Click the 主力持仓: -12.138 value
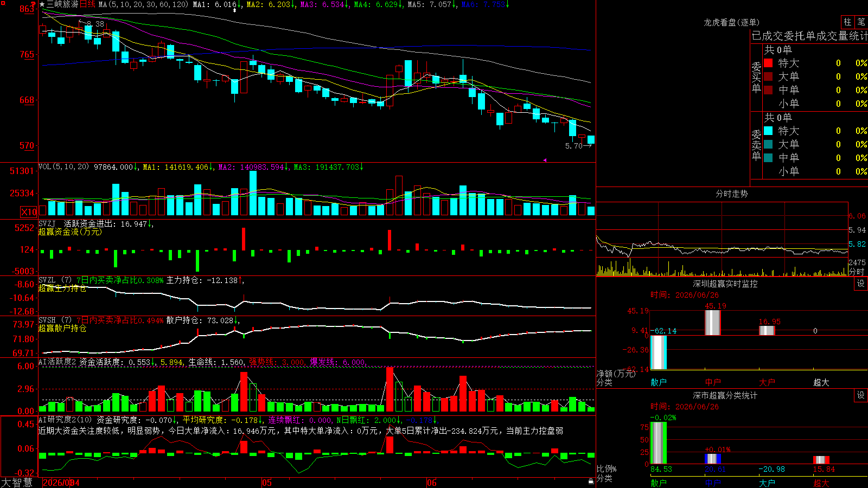868x488 pixels. click(x=202, y=280)
